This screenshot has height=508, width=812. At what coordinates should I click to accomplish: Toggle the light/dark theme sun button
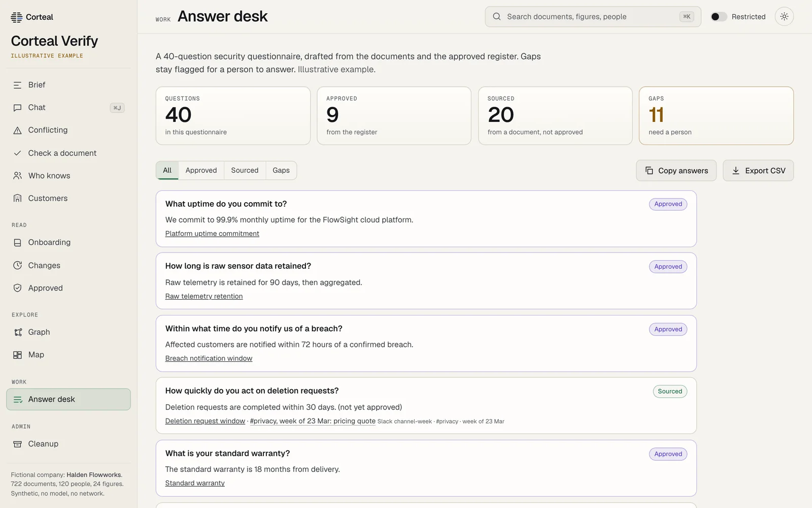tap(784, 17)
